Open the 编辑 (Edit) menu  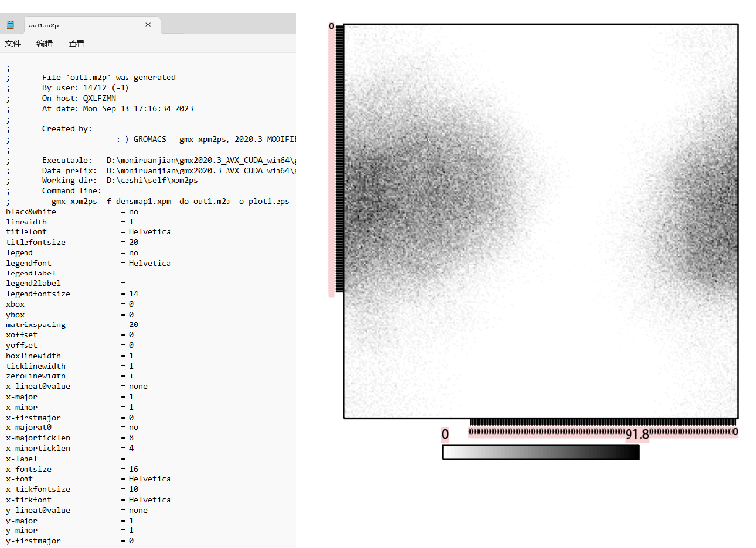44,43
